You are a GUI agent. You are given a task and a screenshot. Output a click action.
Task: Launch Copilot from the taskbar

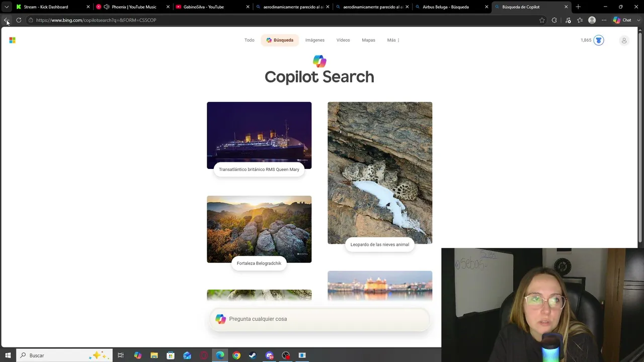(x=137, y=355)
